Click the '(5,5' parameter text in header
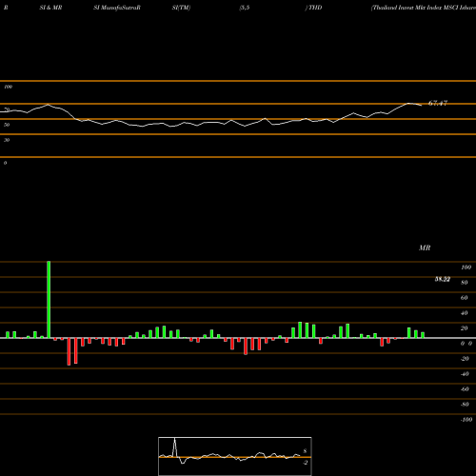Viewport: 476px width, 476px height. click(x=245, y=8)
